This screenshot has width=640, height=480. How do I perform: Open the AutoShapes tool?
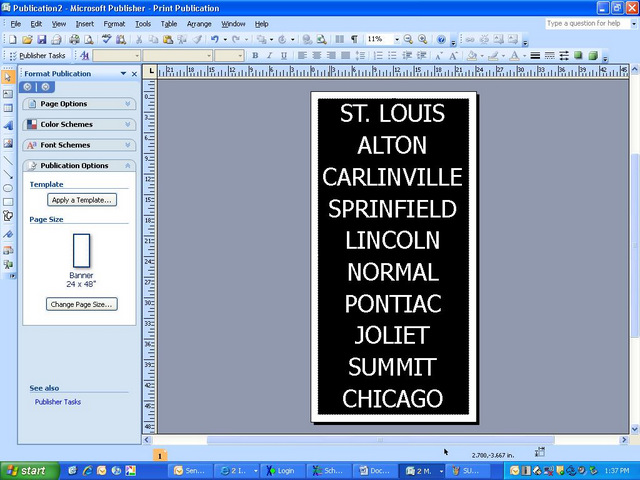(x=8, y=216)
